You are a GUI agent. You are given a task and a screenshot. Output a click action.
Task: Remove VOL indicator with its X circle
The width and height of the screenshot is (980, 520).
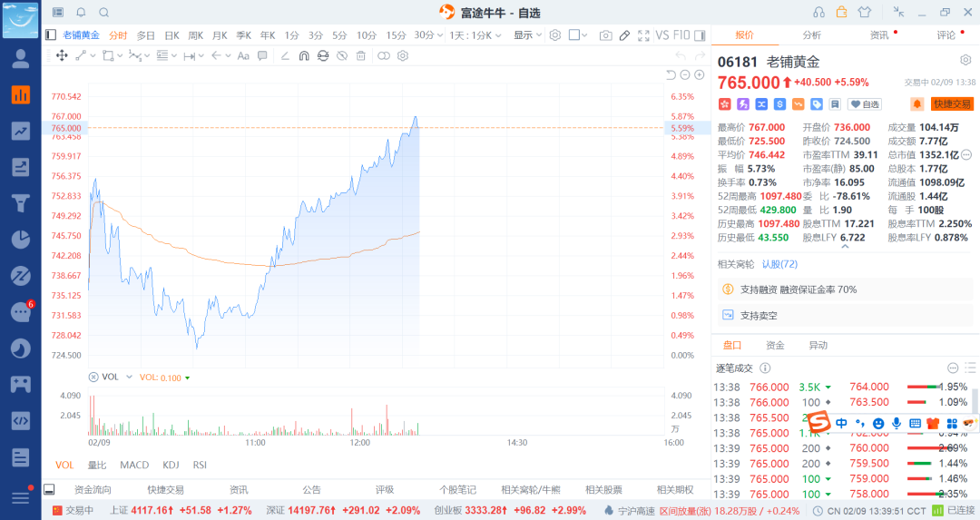pyautogui.click(x=93, y=377)
